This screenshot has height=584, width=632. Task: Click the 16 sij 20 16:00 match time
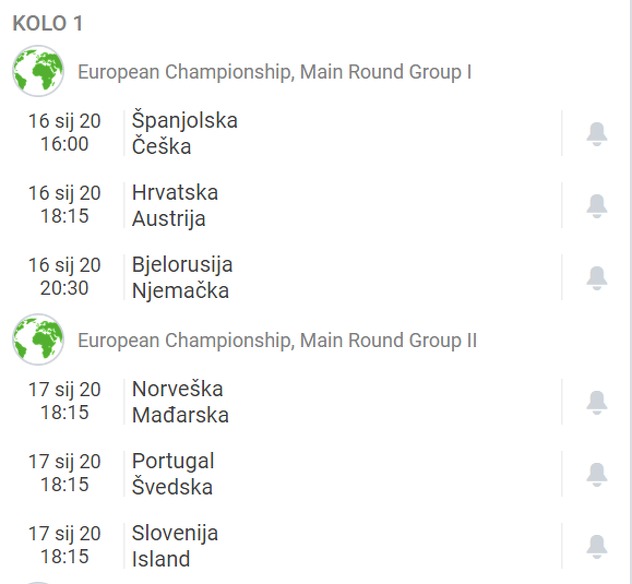(x=64, y=132)
